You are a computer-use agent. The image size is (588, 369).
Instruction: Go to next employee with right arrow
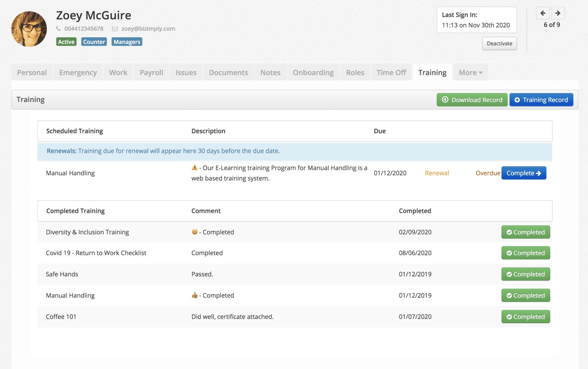click(558, 13)
